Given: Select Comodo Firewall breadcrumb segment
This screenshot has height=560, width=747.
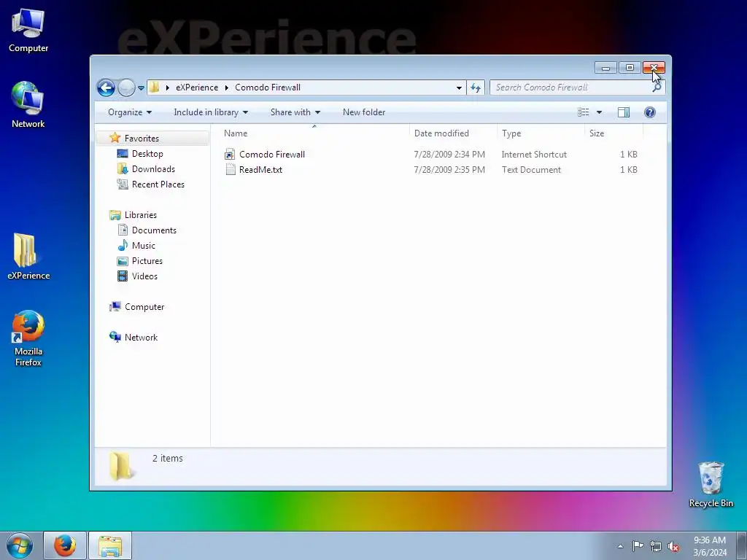Looking at the screenshot, I should pyautogui.click(x=268, y=87).
